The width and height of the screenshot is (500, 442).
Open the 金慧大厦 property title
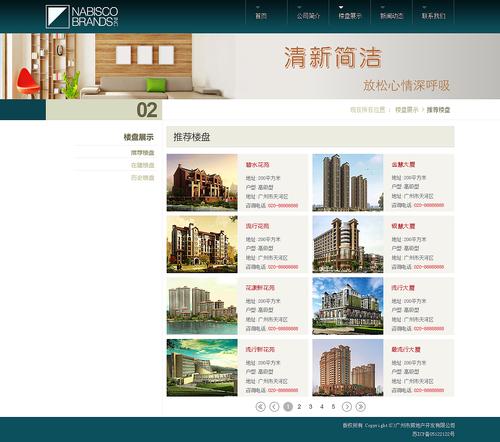coord(403,164)
